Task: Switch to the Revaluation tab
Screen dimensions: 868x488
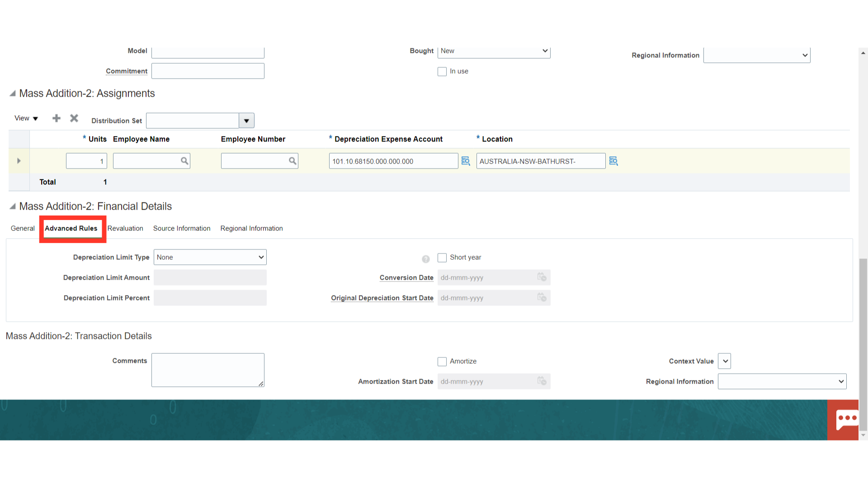Action: tap(125, 229)
